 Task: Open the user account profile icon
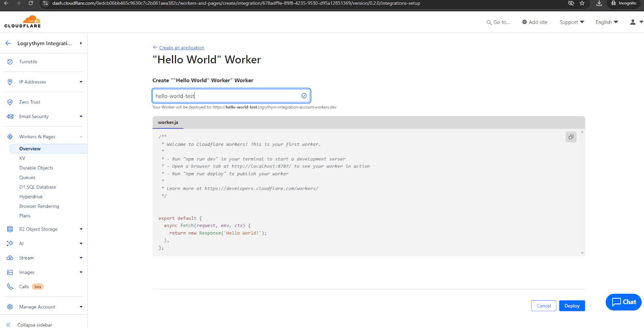pyautogui.click(x=633, y=22)
